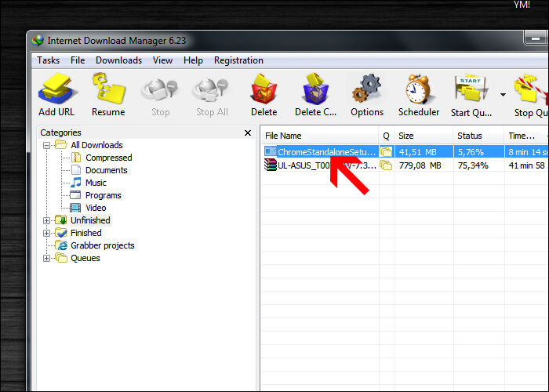This screenshot has height=392, width=549.
Task: Select the All Downloads category
Action: [96, 145]
